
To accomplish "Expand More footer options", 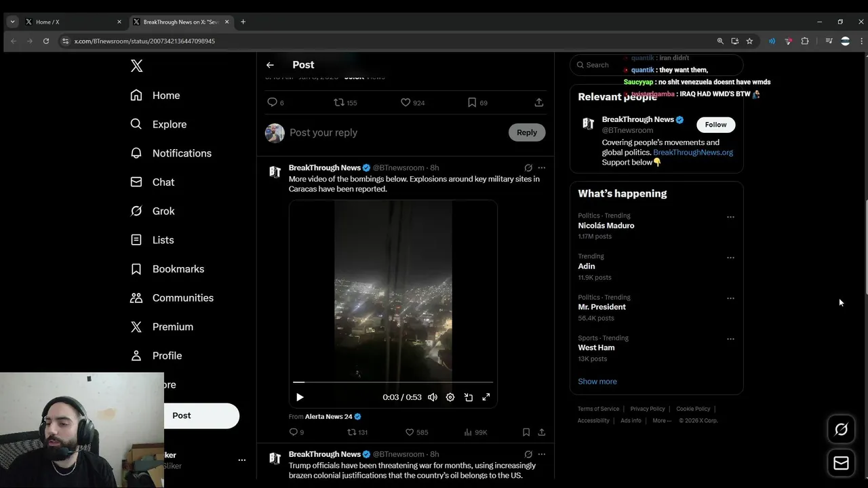I will 662,420.
